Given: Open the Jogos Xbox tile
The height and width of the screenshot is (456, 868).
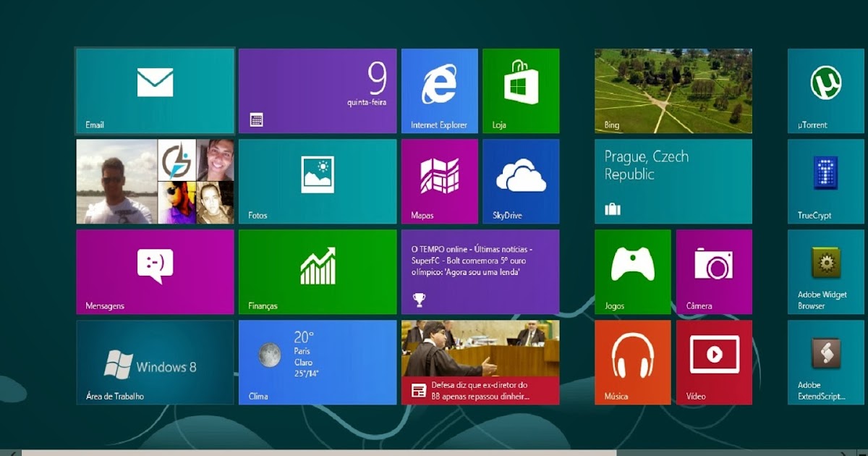Looking at the screenshot, I should pos(633,272).
